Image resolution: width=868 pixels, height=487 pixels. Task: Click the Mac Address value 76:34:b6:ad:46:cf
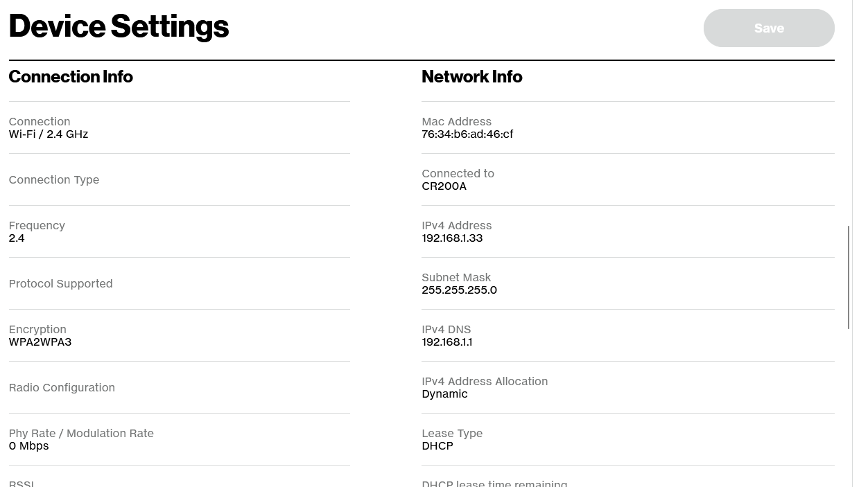click(x=467, y=134)
